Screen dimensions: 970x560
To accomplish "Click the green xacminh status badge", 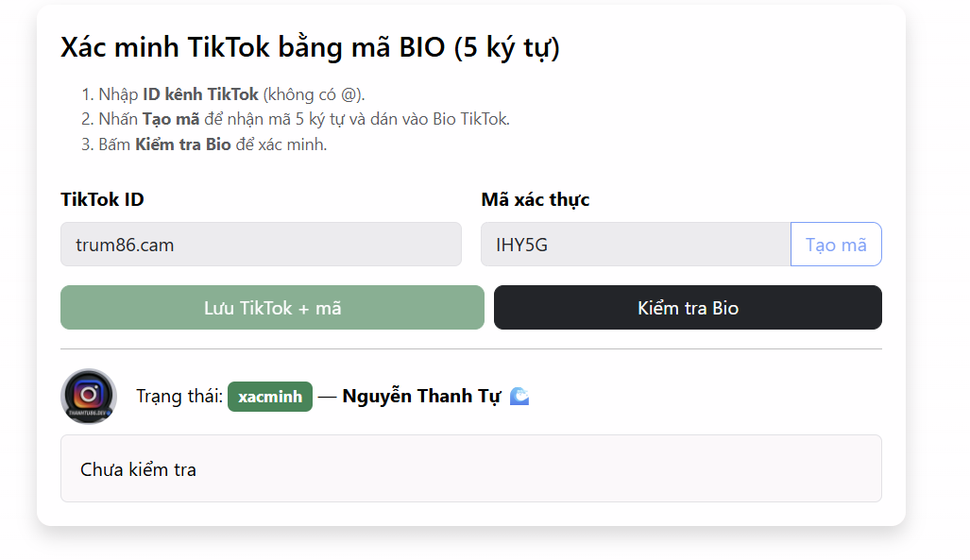I will click(270, 397).
